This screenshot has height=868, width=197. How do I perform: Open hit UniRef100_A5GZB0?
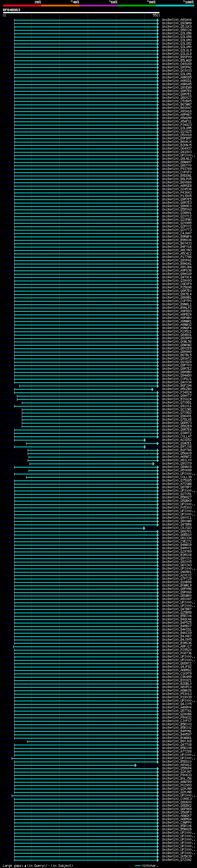point(177,389)
